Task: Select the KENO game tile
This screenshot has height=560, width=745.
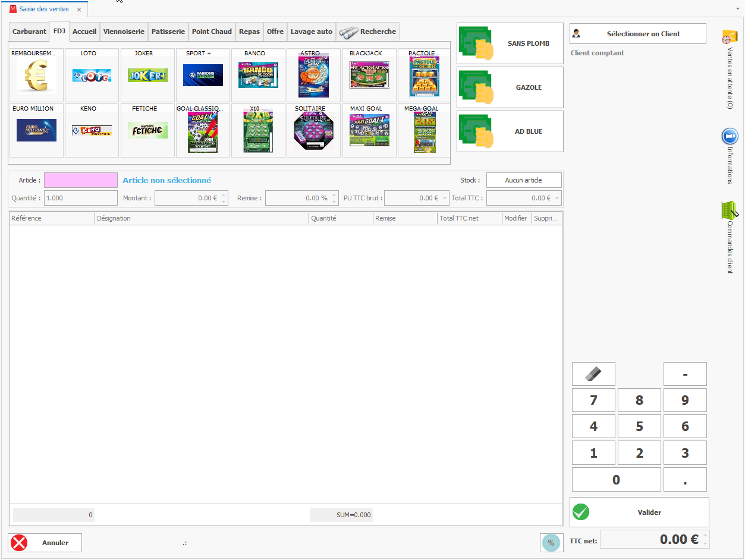Action: coord(92,131)
